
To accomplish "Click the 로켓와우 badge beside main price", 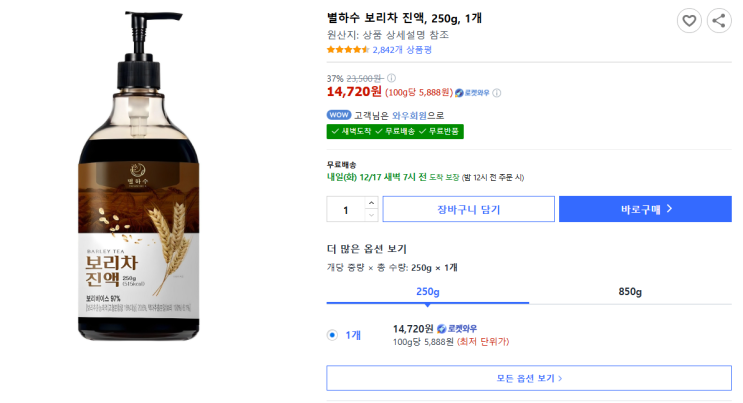I will pyautogui.click(x=473, y=93).
